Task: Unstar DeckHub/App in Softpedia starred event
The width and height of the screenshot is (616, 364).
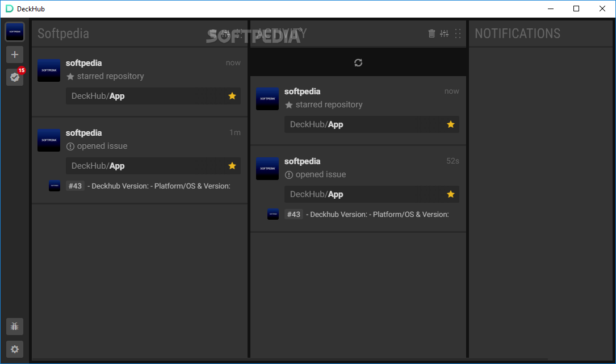Action: coord(232,96)
